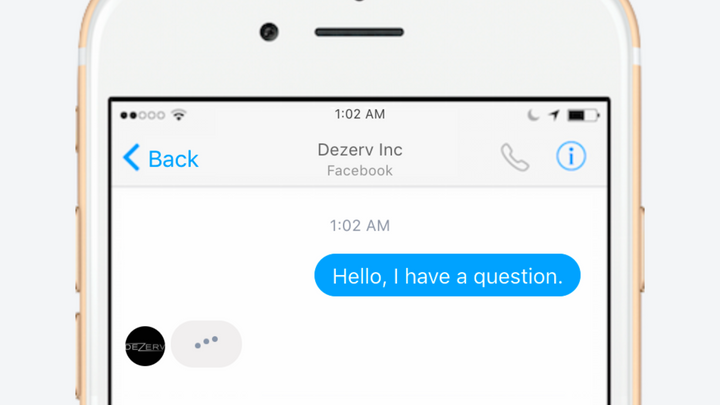720x405 pixels.
Task: Tap the three dots in typing bubble
Action: pyautogui.click(x=206, y=342)
